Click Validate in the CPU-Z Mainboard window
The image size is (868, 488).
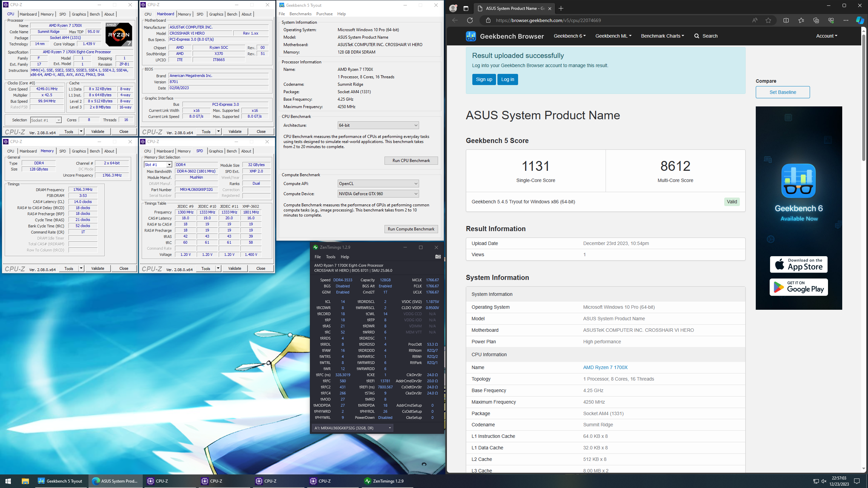click(x=235, y=131)
